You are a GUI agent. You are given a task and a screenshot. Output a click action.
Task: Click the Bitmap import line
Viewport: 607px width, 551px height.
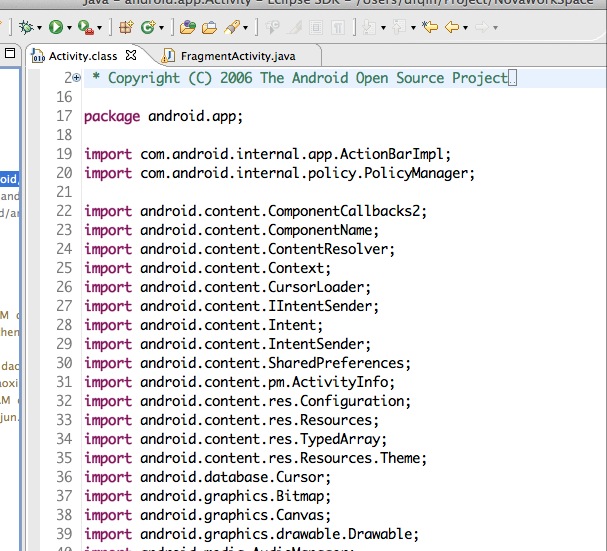tap(207, 496)
